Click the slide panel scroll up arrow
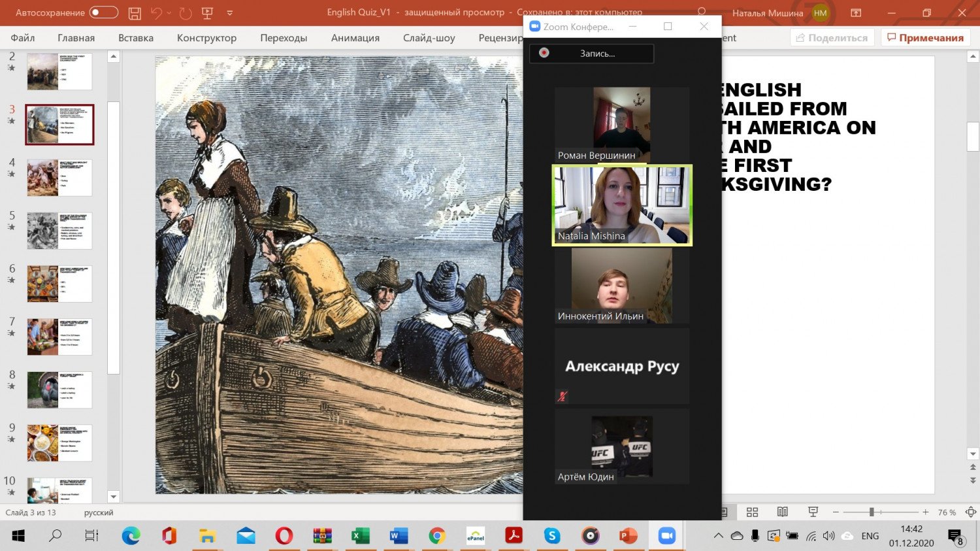Image resolution: width=980 pixels, height=551 pixels. click(113, 57)
